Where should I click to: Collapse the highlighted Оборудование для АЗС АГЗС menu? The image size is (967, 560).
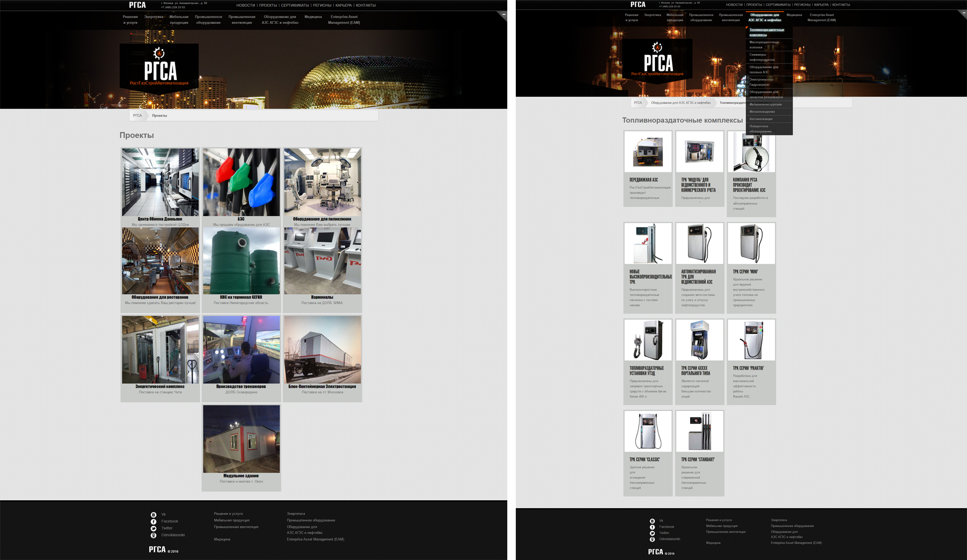pyautogui.click(x=764, y=17)
